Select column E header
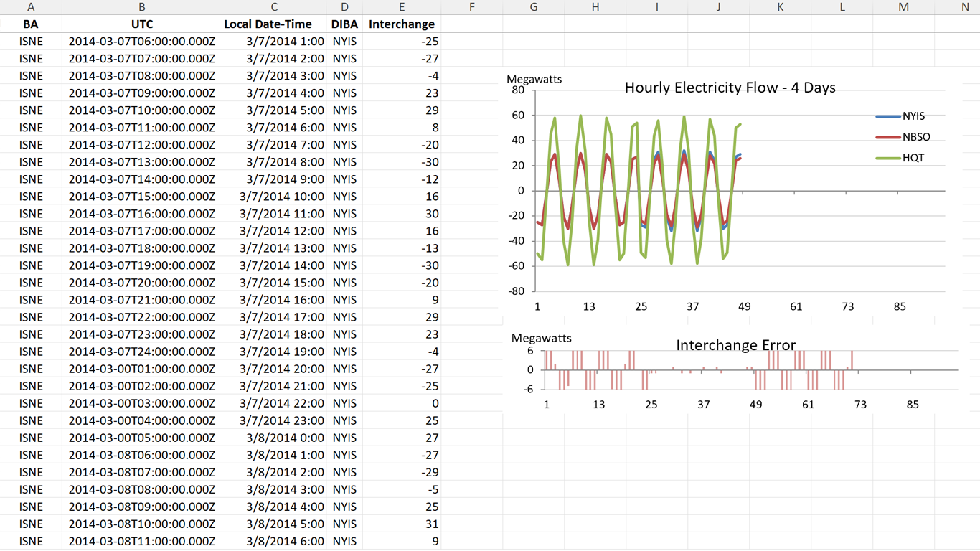Screen dimensions: 980x551 402,7
